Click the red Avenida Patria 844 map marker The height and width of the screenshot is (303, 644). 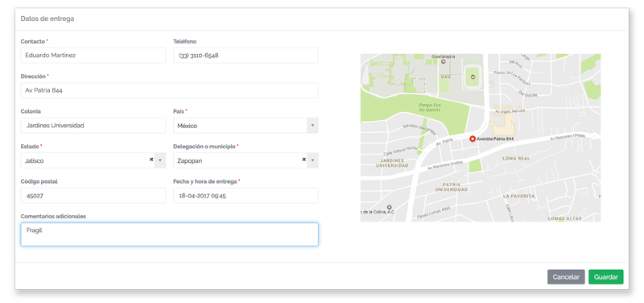(x=473, y=139)
